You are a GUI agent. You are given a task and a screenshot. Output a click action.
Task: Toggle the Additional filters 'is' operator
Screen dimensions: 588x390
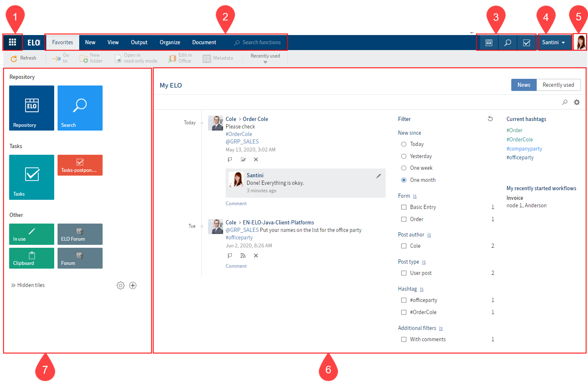[441, 328]
